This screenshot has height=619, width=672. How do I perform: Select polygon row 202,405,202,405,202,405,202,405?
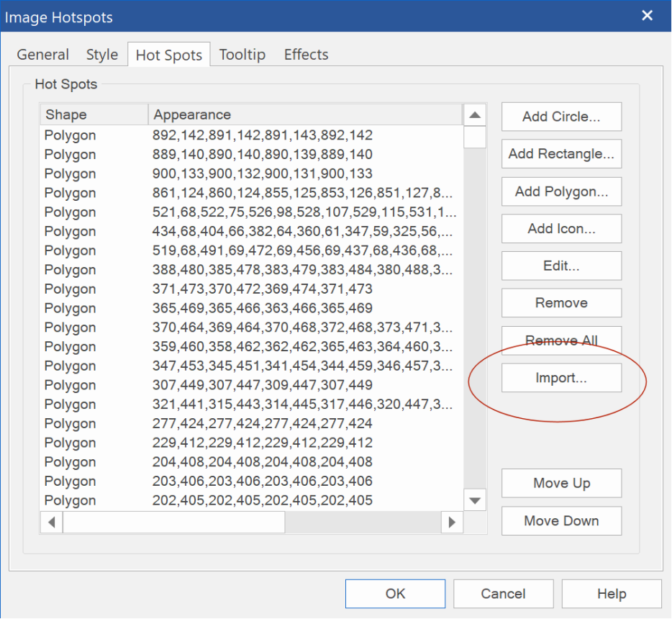[x=252, y=500]
